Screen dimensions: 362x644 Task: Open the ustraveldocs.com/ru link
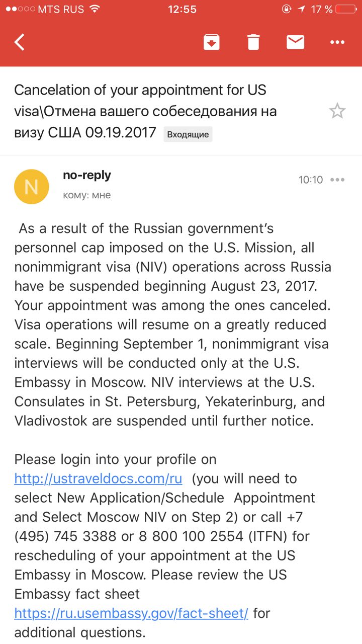(x=98, y=478)
